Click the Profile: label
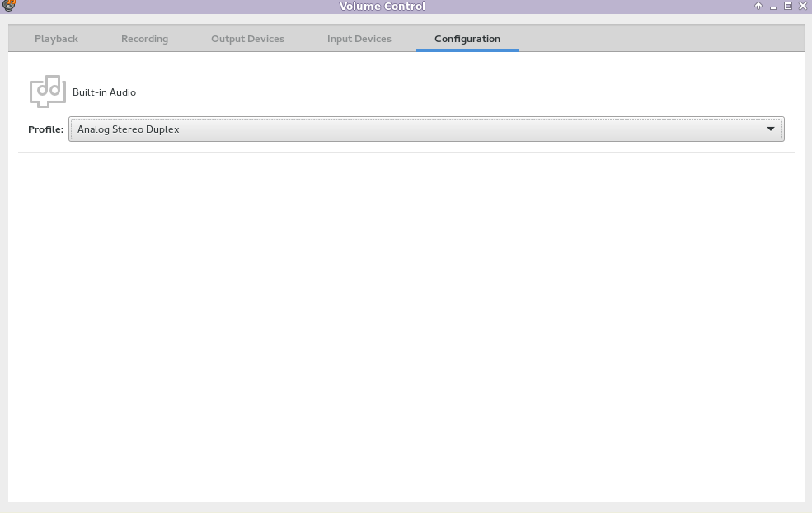812x513 pixels. pos(45,129)
